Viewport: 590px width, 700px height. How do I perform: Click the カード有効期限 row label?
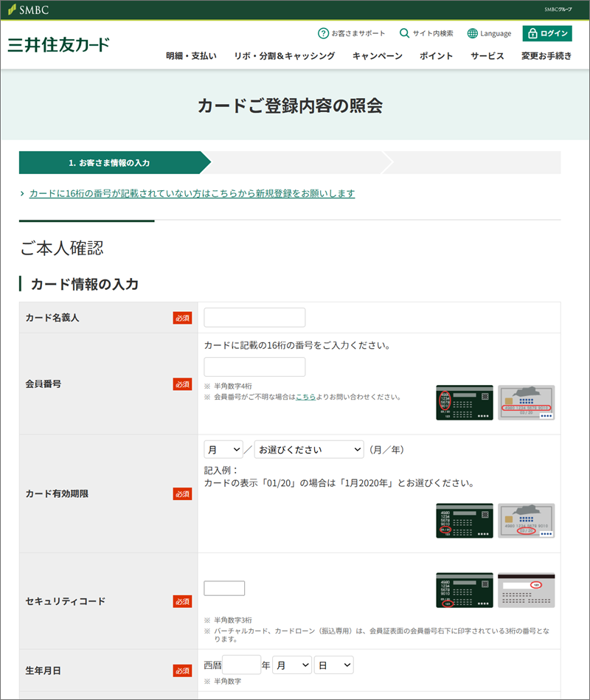(57, 493)
